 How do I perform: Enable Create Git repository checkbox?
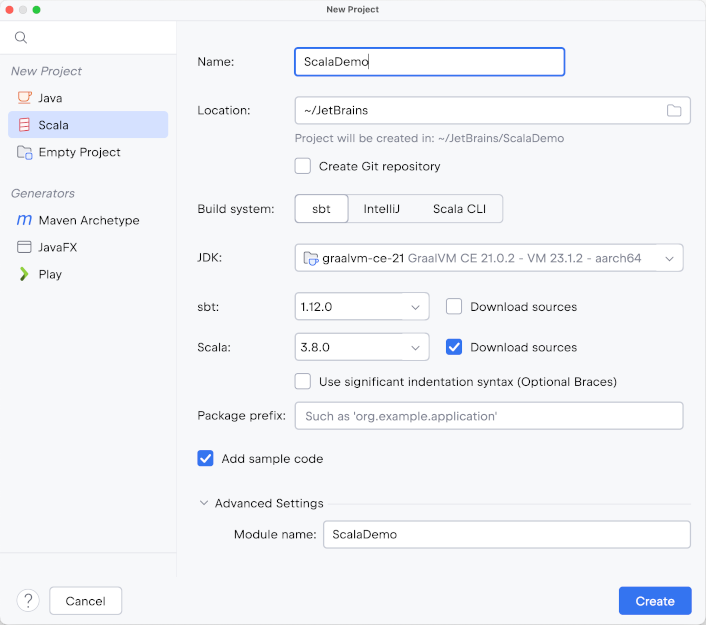point(303,166)
